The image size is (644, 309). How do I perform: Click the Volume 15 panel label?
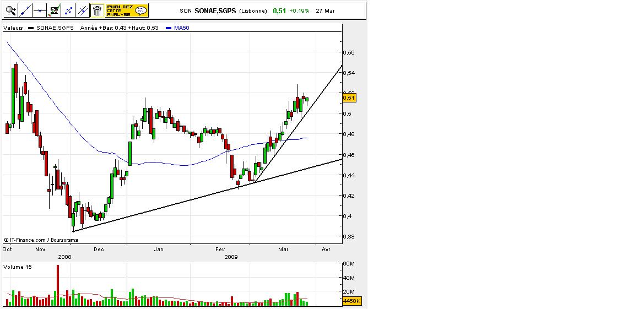click(x=17, y=267)
